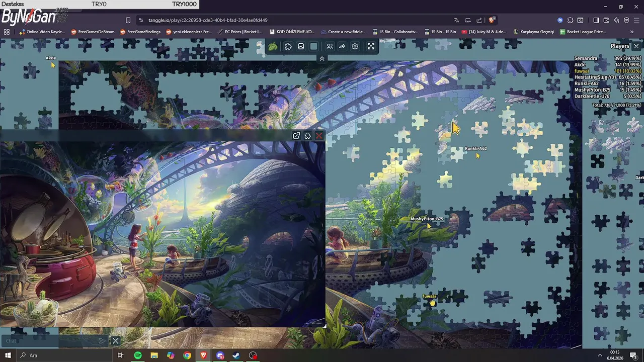The height and width of the screenshot is (362, 644).
Task: Open the browser hamburger menu
Action: (636, 20)
